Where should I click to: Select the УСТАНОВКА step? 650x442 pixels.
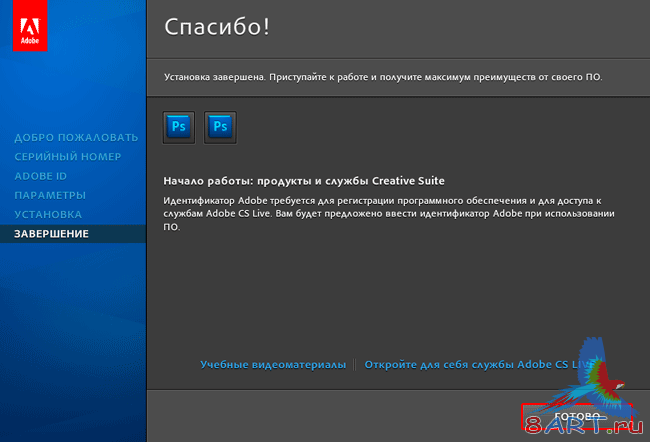click(48, 214)
